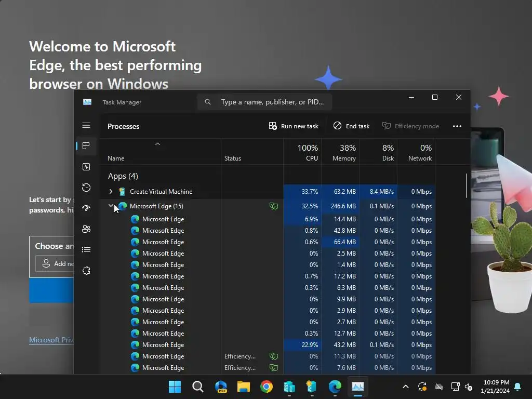Click the Create Virtual Machine app icon
532x399 pixels.
122,191
